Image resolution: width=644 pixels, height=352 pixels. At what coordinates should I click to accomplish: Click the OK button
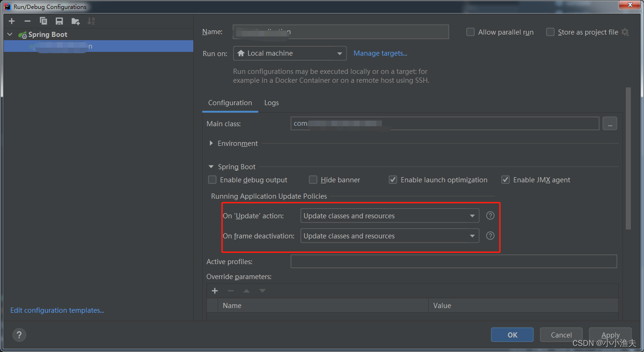point(512,335)
